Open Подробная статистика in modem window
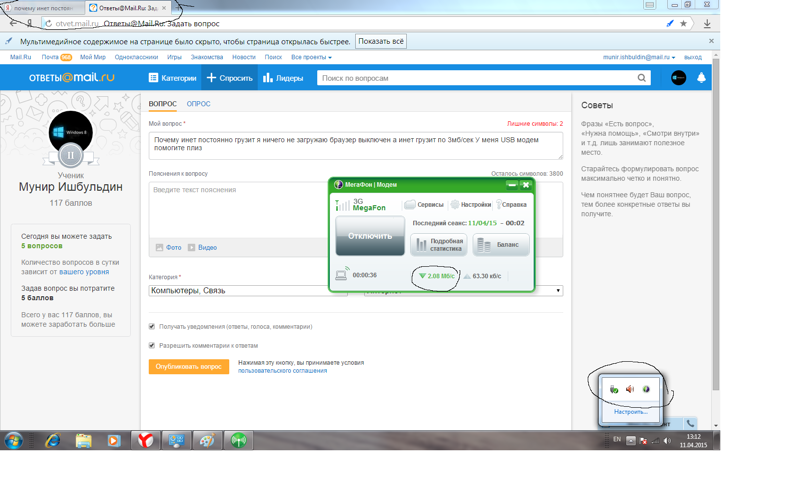The height and width of the screenshot is (500, 800). click(x=439, y=244)
